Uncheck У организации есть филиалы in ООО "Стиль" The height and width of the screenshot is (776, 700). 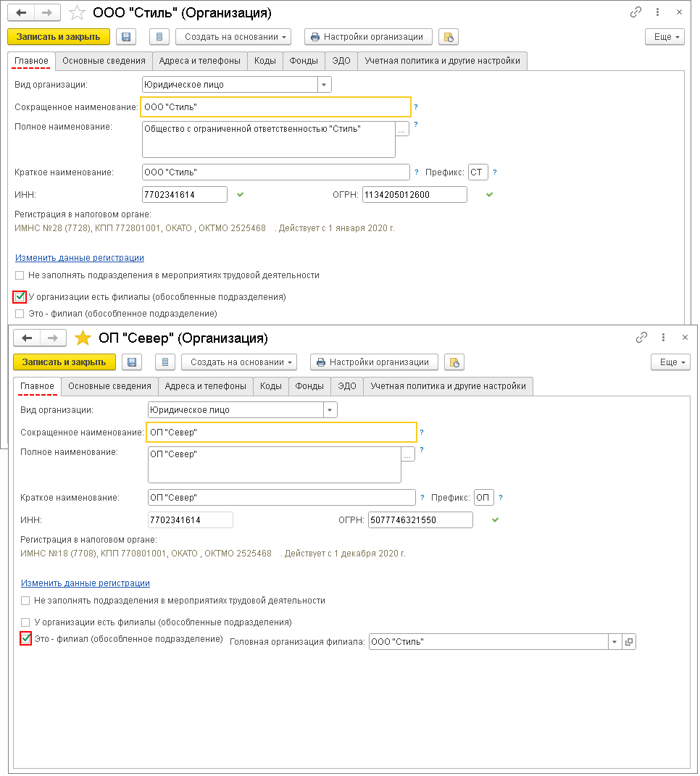pyautogui.click(x=20, y=297)
